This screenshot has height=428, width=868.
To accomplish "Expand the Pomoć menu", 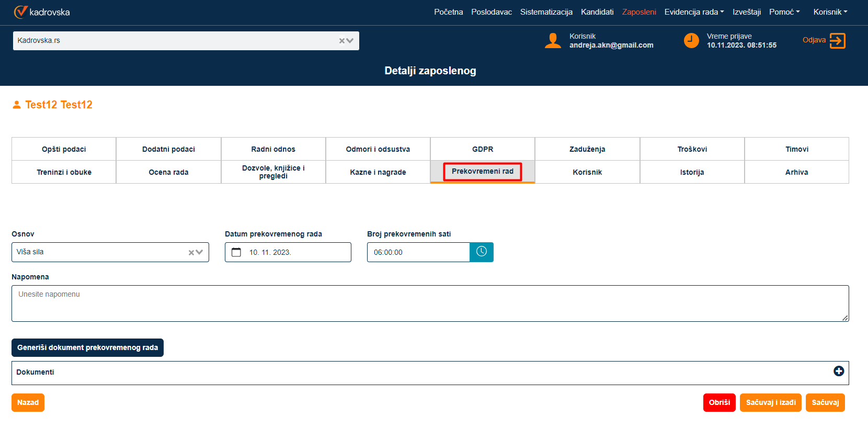I will point(784,12).
